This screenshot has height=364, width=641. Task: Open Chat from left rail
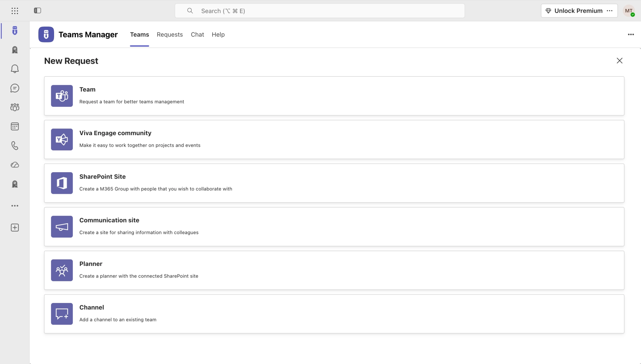(x=15, y=88)
